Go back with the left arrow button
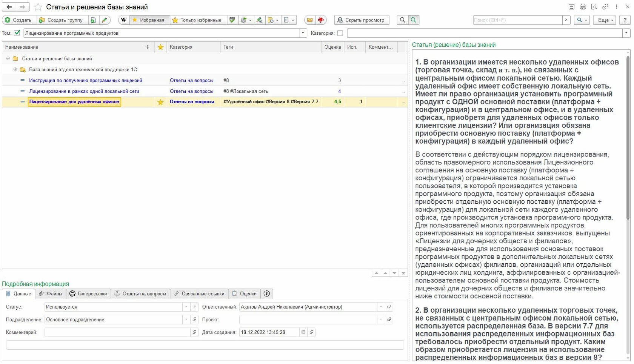This screenshot has width=634, height=364. 9,7
